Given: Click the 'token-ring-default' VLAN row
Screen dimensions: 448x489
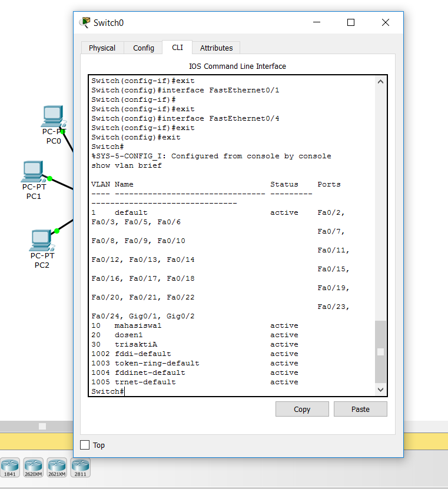Looking at the screenshot, I should click(195, 363).
